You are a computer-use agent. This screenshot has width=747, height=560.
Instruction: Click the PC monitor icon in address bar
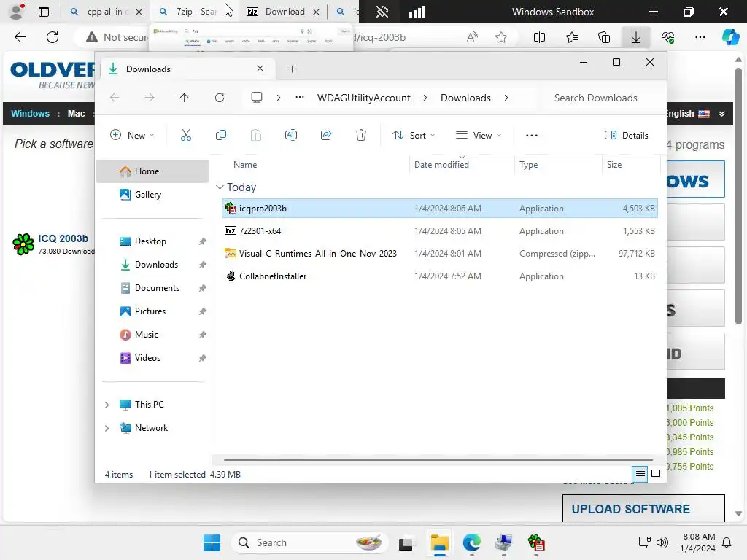[x=257, y=98]
